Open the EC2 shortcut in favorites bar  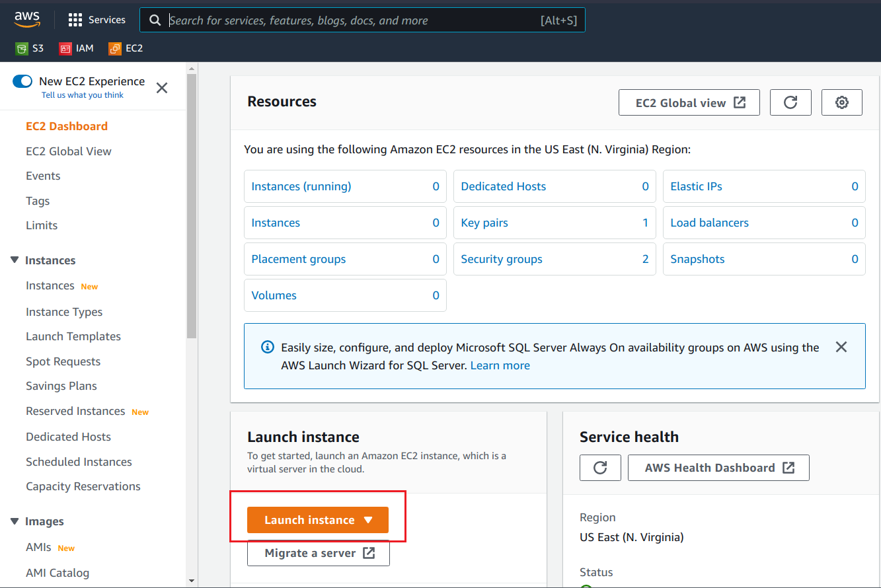click(126, 48)
